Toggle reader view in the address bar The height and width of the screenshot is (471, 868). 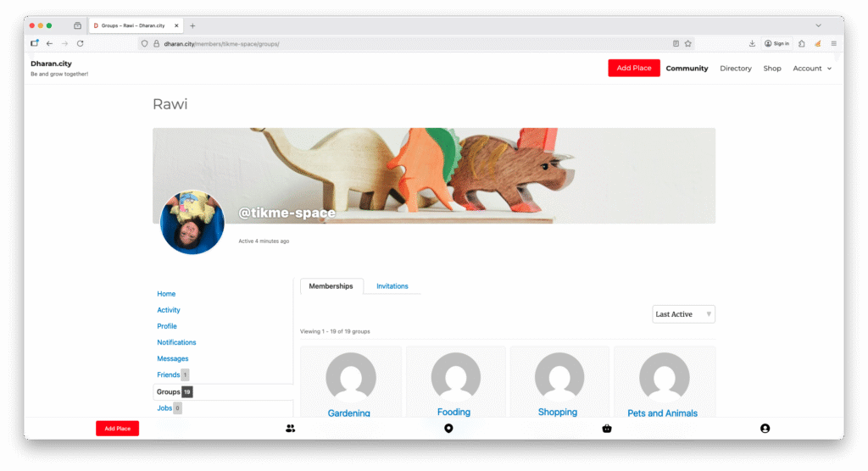[x=676, y=43]
